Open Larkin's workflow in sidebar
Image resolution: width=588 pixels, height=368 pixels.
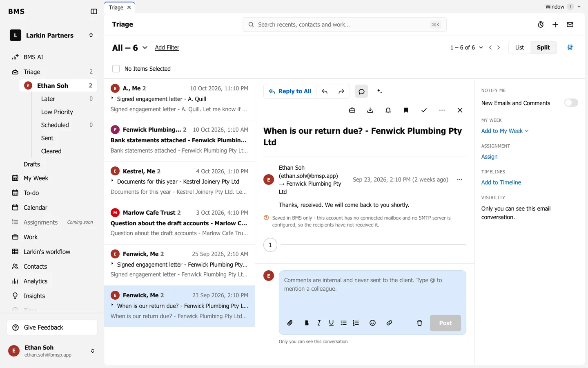coord(47,252)
